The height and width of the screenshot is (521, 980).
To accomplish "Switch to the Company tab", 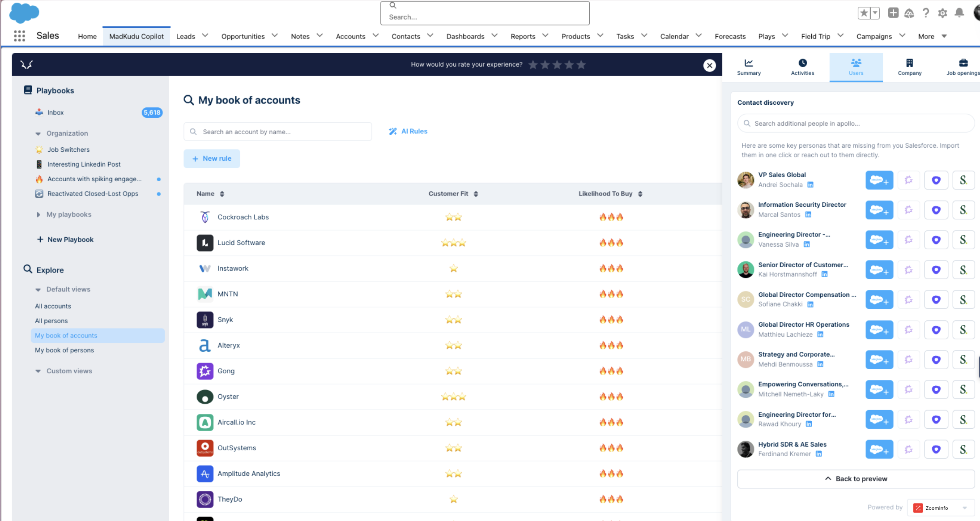I will [909, 67].
